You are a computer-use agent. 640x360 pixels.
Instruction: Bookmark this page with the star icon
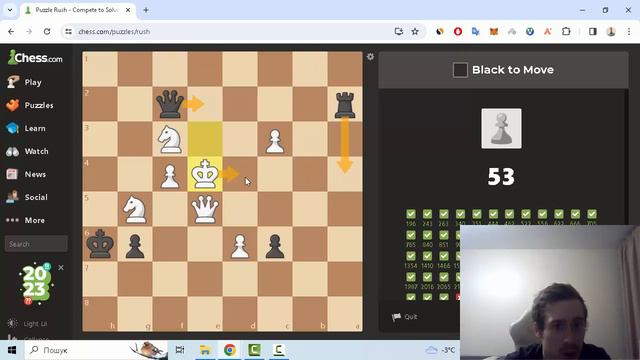415,31
